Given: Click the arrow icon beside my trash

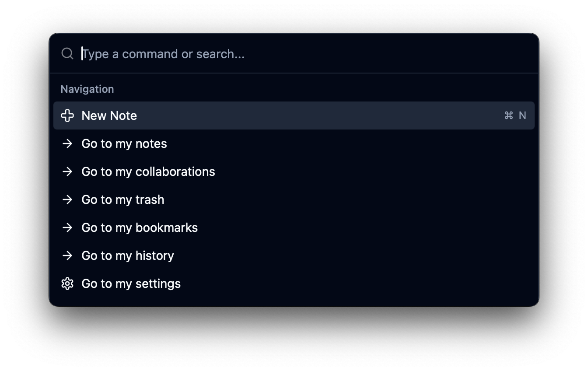Looking at the screenshot, I should point(67,199).
